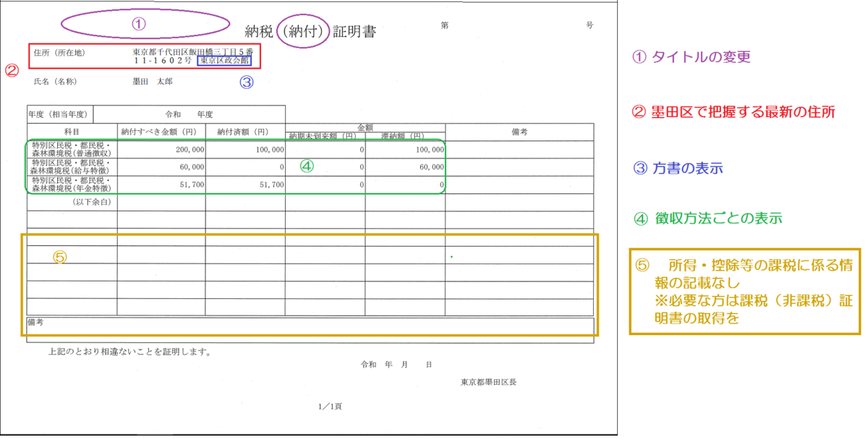Click the 0 滞納額 in 年金特徴 row
Viewport: 868px width, 440px height.
(x=441, y=185)
